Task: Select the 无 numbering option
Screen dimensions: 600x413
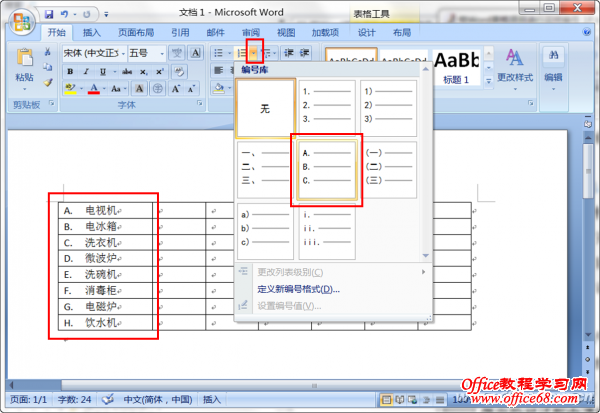Action: point(265,108)
